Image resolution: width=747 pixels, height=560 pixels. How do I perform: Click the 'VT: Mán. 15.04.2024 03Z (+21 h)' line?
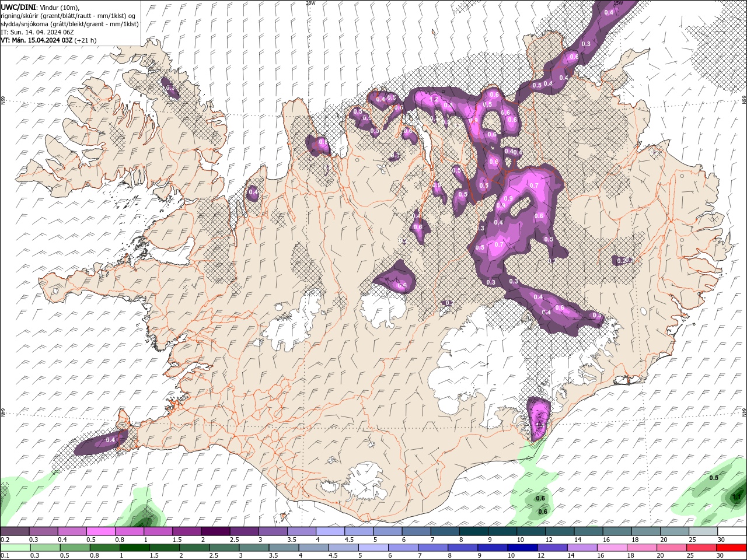point(49,40)
